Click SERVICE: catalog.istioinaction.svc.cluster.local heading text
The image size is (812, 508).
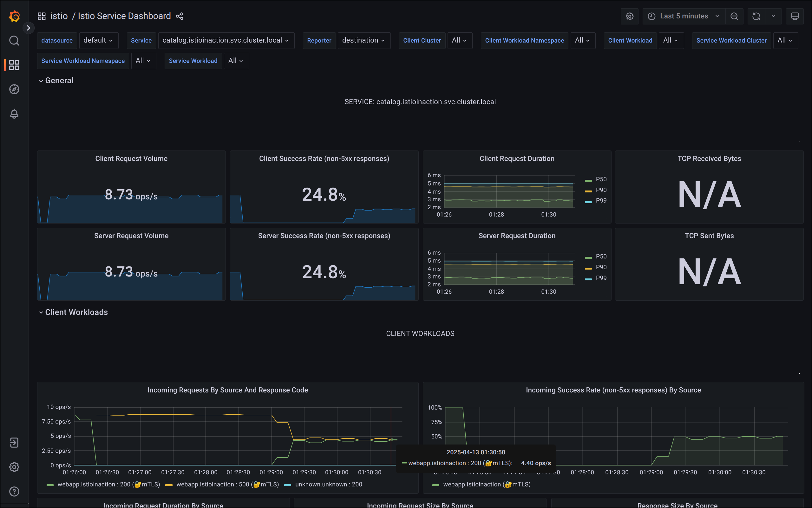(420, 102)
